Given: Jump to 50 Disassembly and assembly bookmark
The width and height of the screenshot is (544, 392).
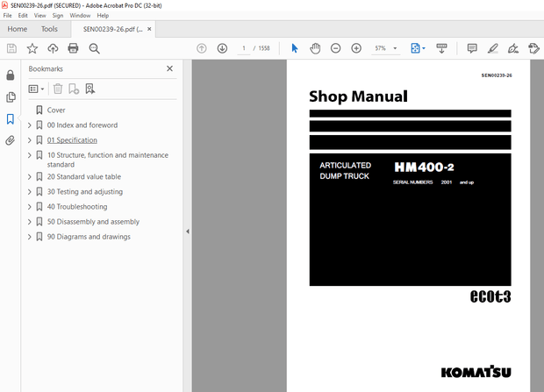Looking at the screenshot, I should (93, 222).
